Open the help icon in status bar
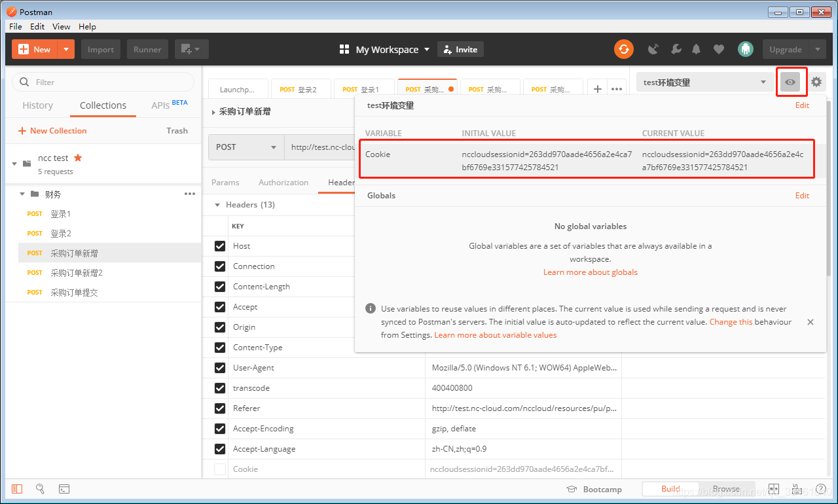Image resolution: width=838 pixels, height=504 pixels. pyautogui.click(x=820, y=489)
